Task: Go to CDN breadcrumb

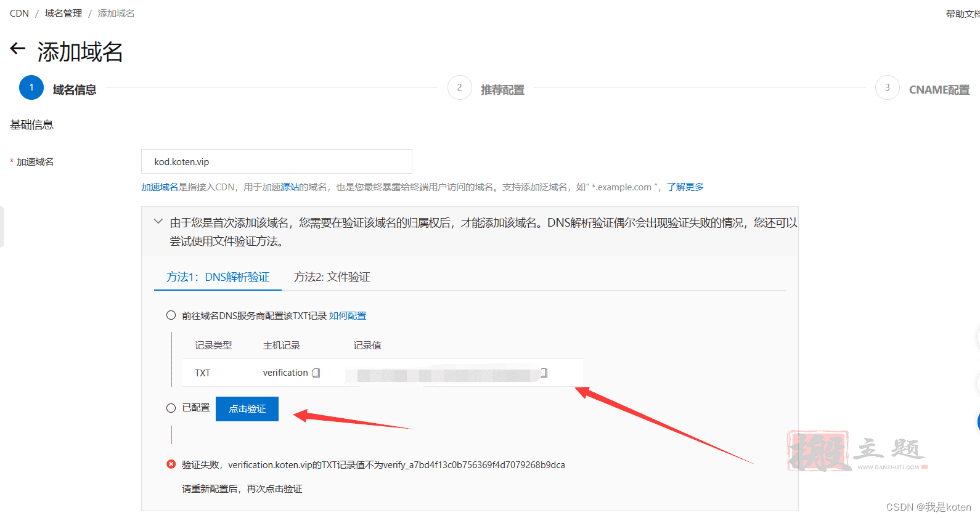Action: pos(19,14)
